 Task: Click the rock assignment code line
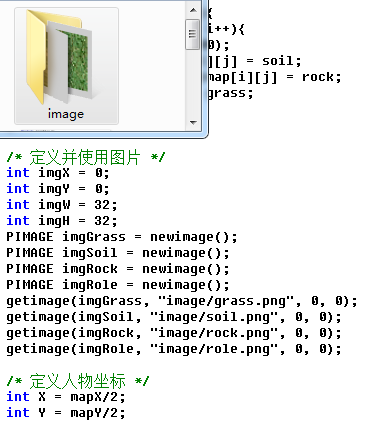pos(275,77)
